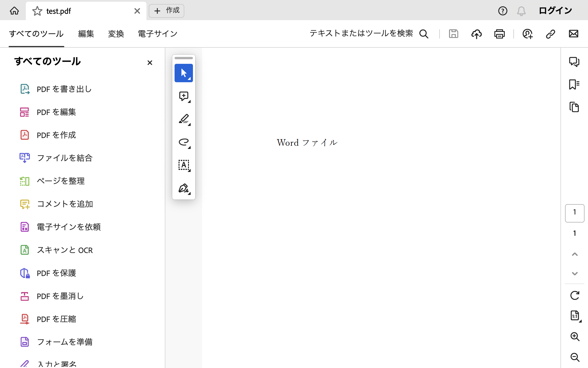Go to next page chevron
This screenshot has height=368, width=588.
(575, 273)
